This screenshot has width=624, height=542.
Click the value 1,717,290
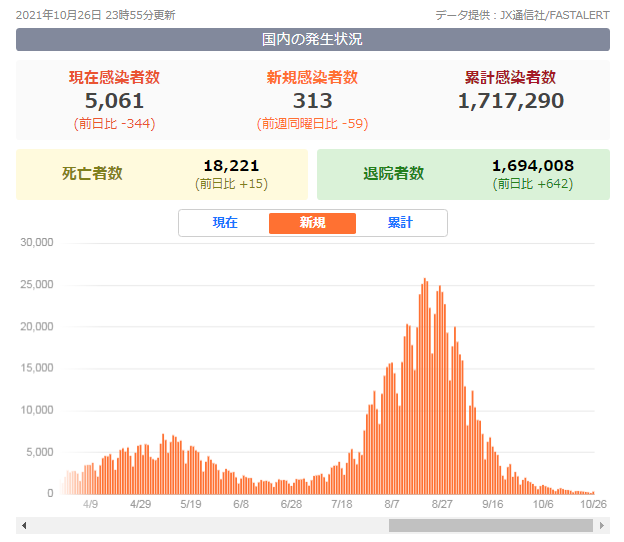[x=511, y=101]
